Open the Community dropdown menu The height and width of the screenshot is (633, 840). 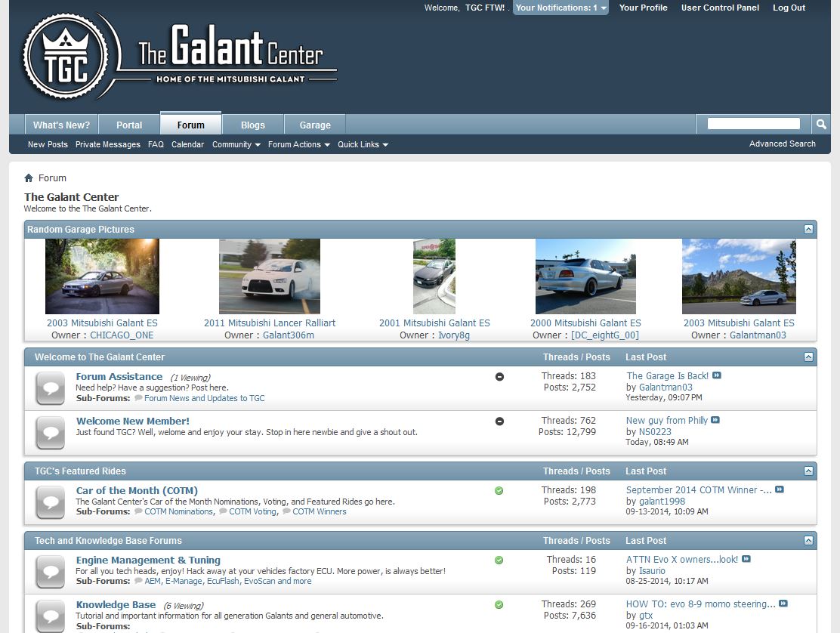[x=236, y=144]
